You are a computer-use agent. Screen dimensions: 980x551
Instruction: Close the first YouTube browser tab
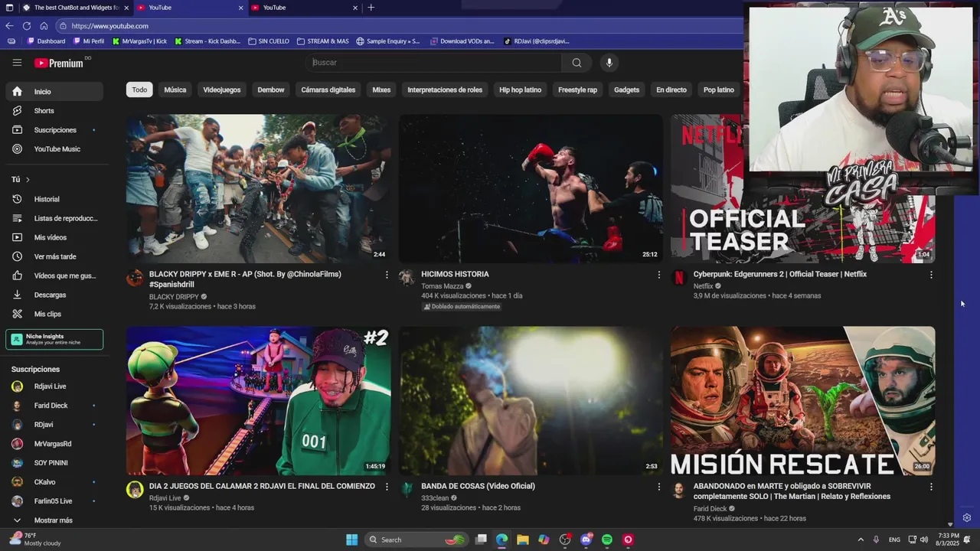click(240, 8)
